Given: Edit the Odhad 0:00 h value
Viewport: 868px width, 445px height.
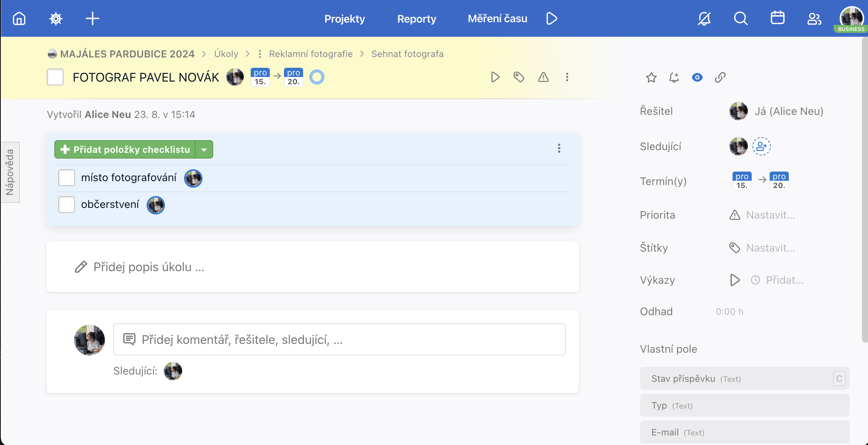Looking at the screenshot, I should [729, 311].
